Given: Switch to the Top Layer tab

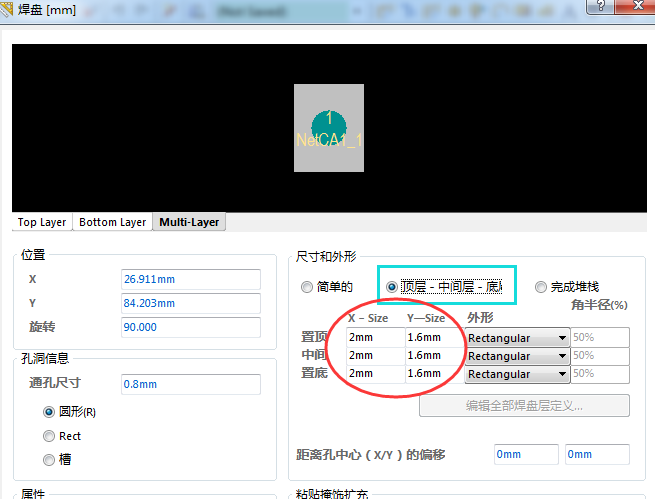Looking at the screenshot, I should click(x=42, y=222).
